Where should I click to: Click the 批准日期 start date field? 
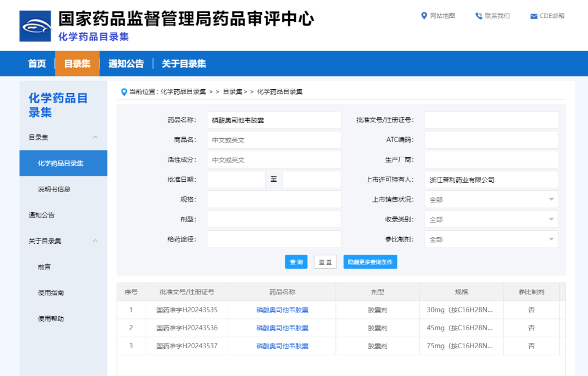click(x=236, y=180)
